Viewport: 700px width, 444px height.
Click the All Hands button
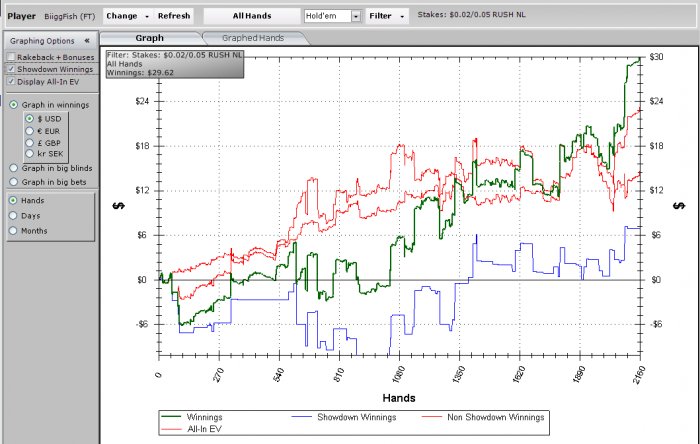click(x=252, y=16)
